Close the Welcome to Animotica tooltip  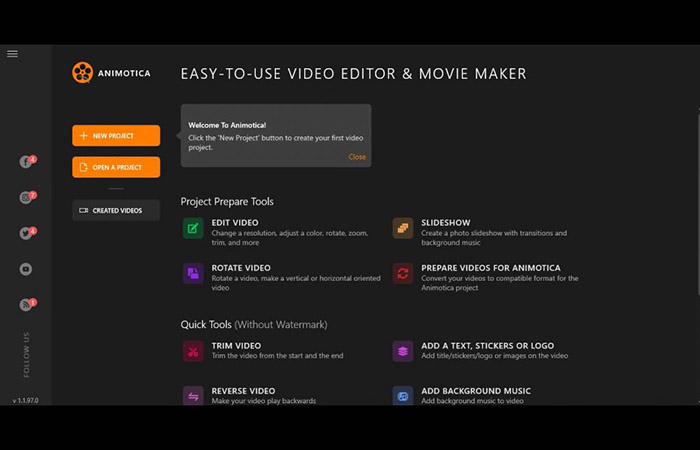(357, 157)
